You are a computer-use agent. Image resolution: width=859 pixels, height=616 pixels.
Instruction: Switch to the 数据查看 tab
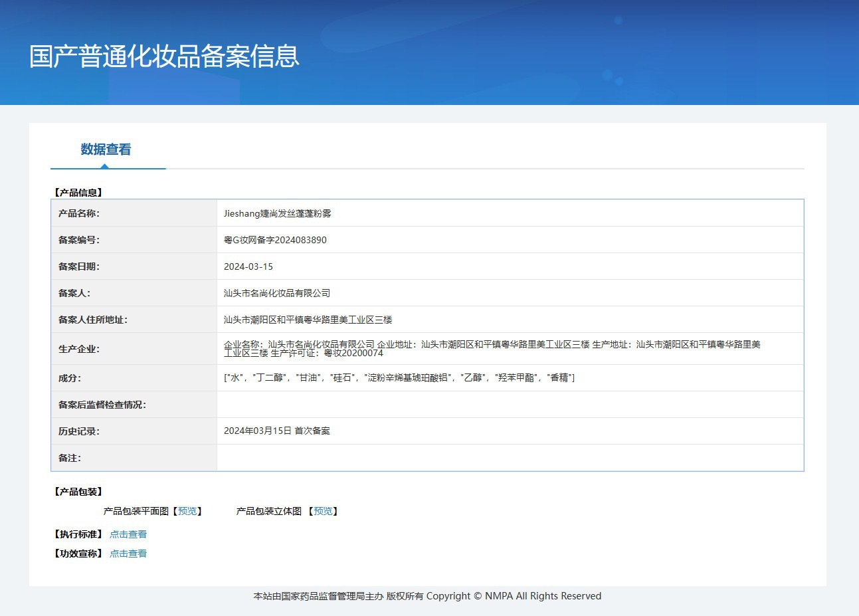106,150
